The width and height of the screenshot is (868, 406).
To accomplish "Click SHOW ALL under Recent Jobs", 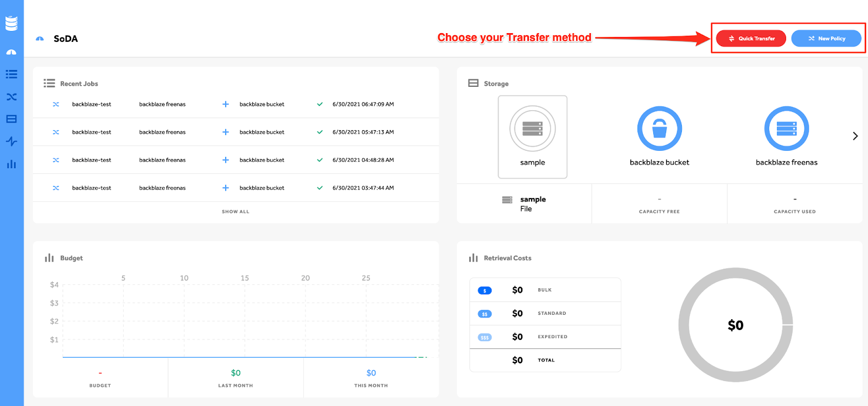I will point(235,212).
